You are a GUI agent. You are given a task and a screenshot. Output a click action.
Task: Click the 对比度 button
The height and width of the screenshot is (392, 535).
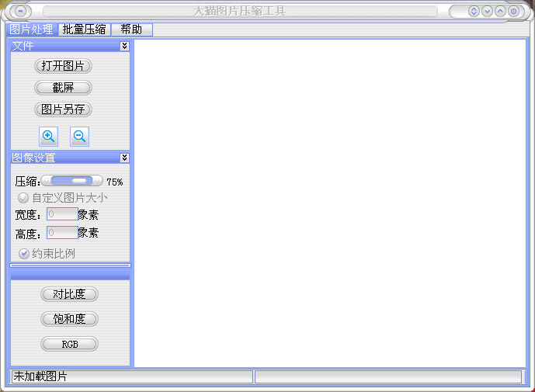pyautogui.click(x=69, y=294)
